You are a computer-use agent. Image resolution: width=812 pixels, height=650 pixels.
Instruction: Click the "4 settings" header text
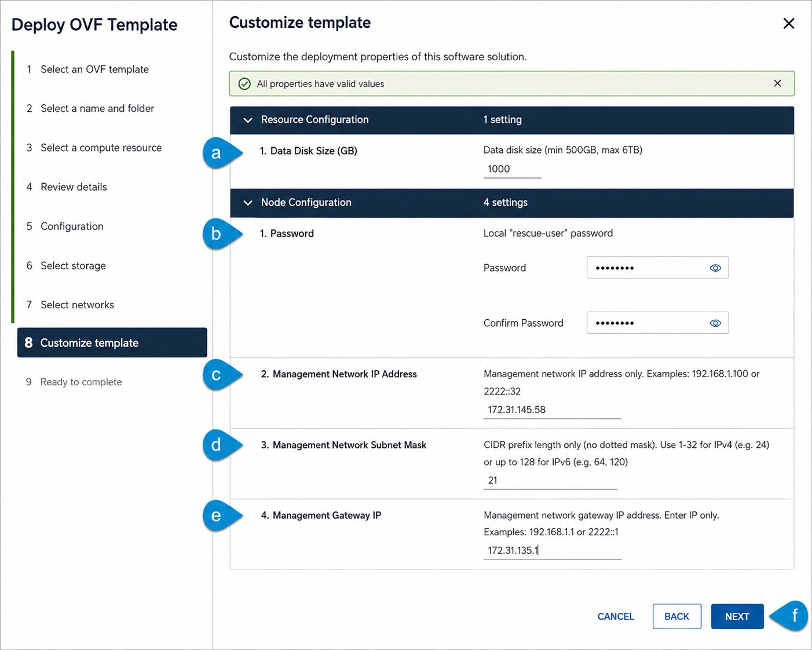[x=506, y=203]
